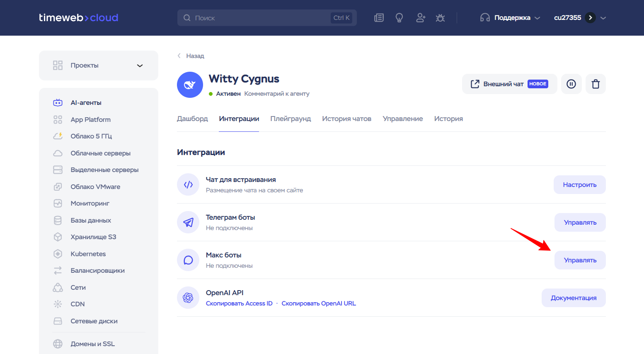Select the Интеграции tab
644x354 pixels.
239,119
